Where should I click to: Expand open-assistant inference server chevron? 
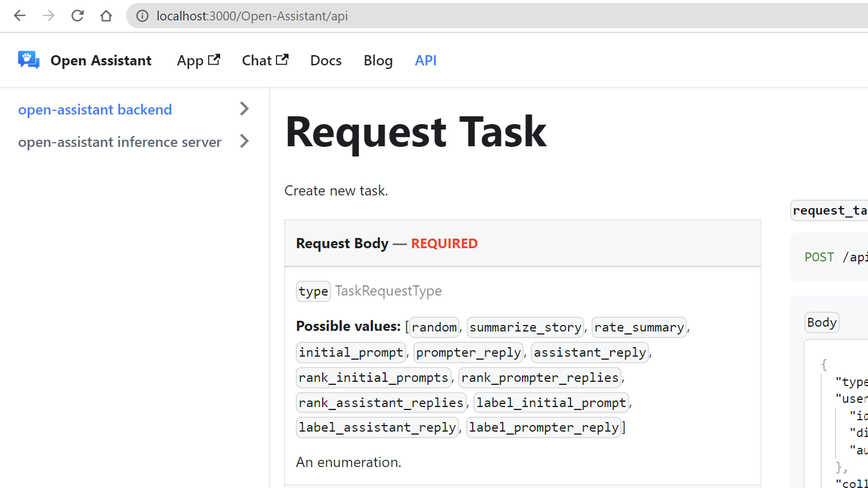point(244,141)
